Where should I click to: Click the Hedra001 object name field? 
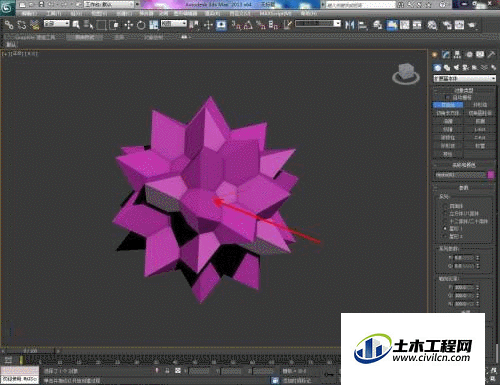(460, 175)
